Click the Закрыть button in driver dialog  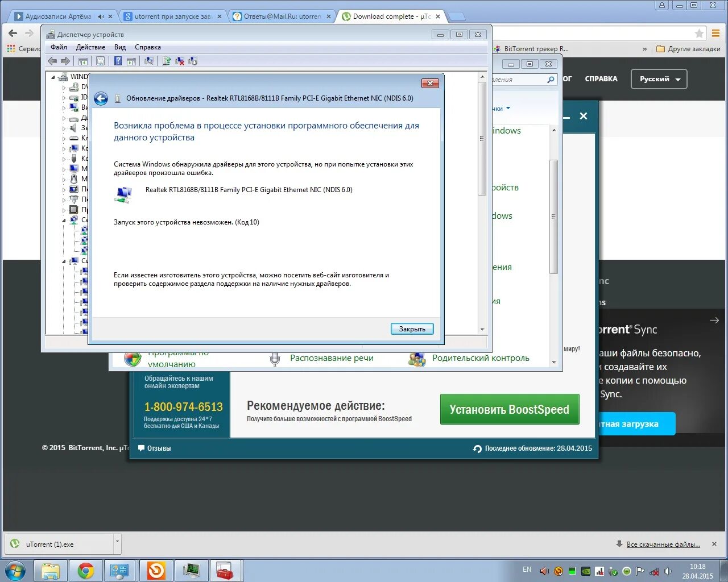[412, 329]
